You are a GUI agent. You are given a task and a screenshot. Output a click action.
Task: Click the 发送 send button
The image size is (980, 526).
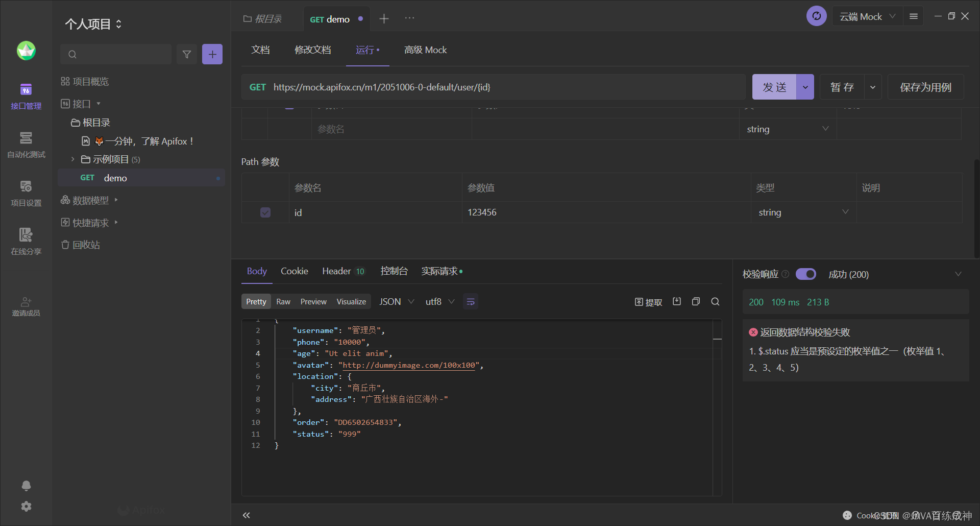click(774, 87)
